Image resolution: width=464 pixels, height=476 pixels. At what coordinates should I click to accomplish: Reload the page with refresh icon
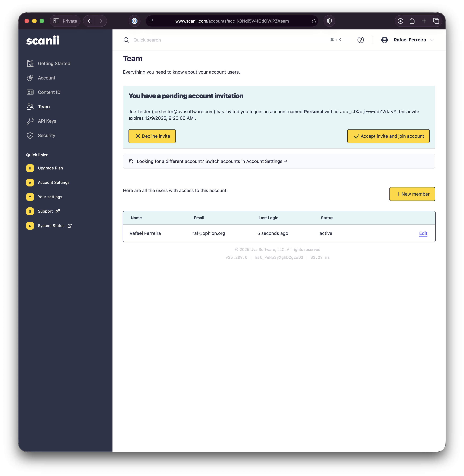[x=314, y=21]
